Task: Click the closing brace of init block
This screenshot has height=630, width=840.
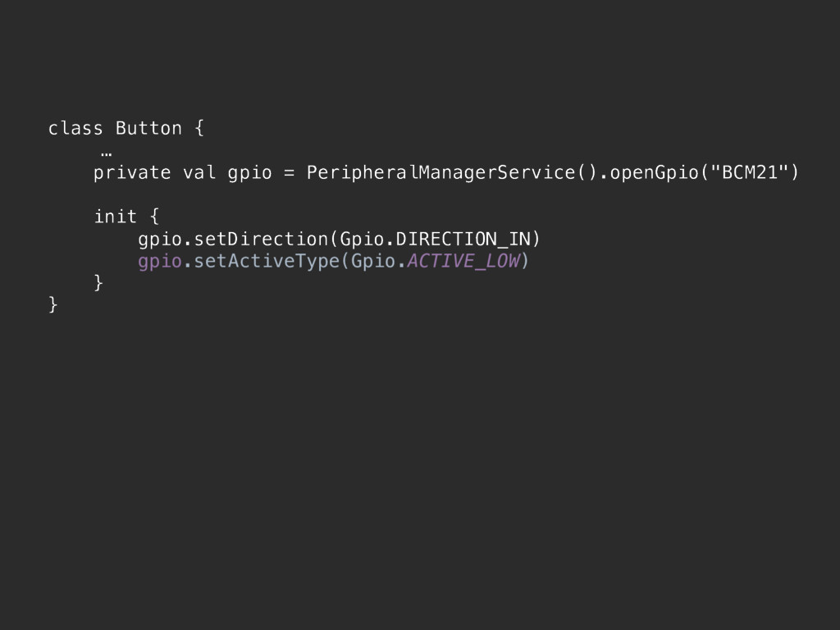Action: pyautogui.click(x=98, y=283)
